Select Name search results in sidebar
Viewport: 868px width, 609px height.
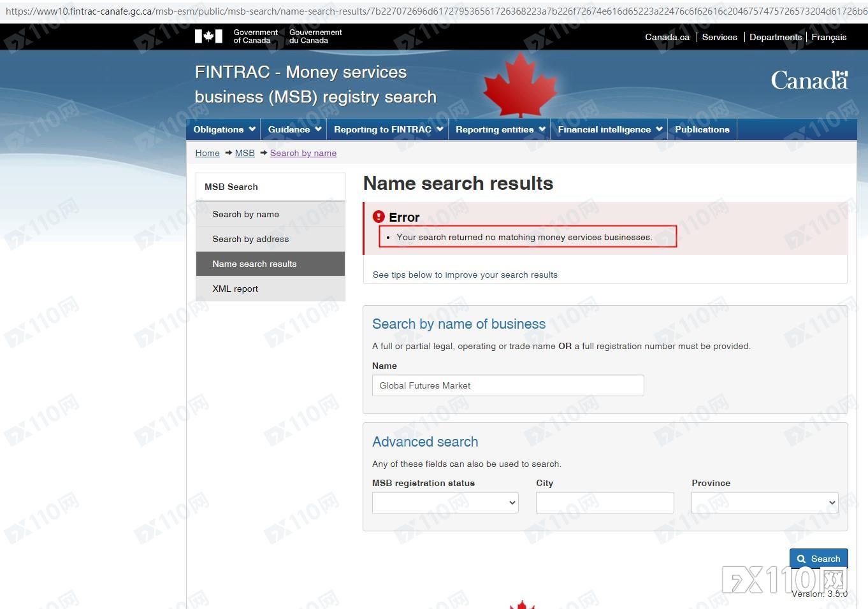[270, 264]
